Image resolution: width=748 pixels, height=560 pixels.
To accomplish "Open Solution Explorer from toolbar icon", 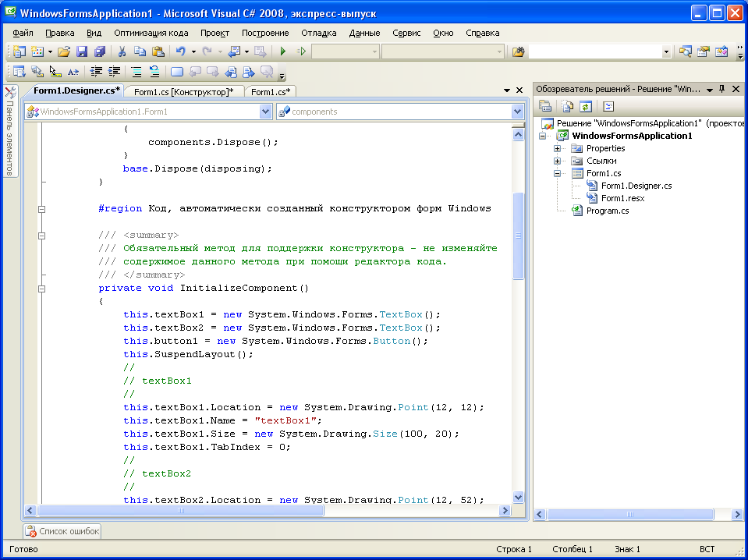I will point(686,51).
